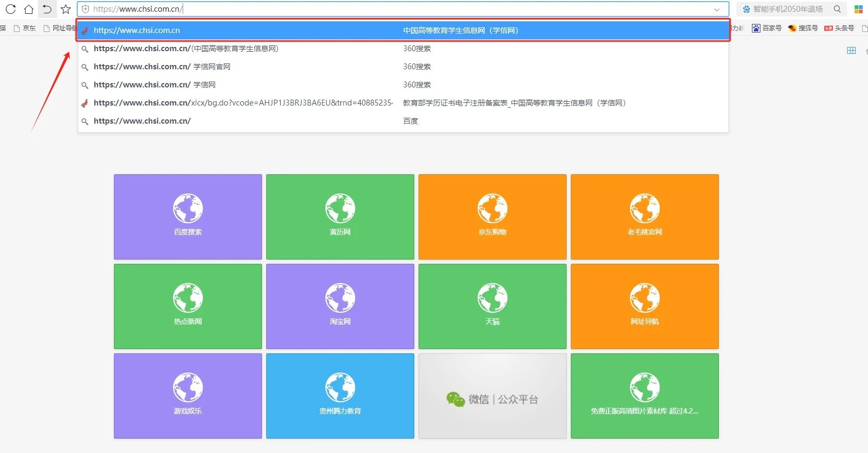The height and width of the screenshot is (453, 868).
Task: Focus the URL address input field
Action: (402, 9)
